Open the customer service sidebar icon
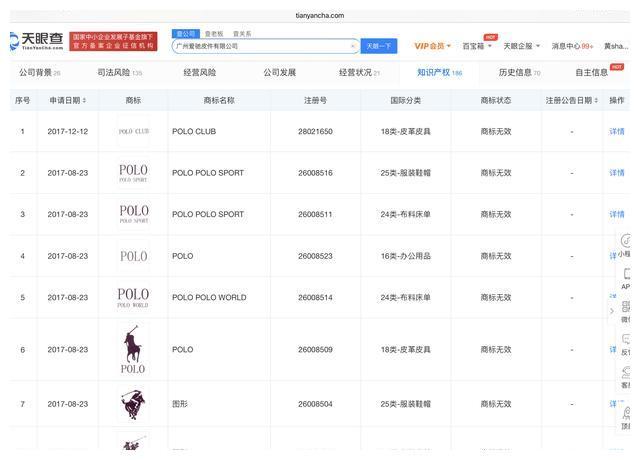Viewport: 640px width, 460px height. point(626,373)
